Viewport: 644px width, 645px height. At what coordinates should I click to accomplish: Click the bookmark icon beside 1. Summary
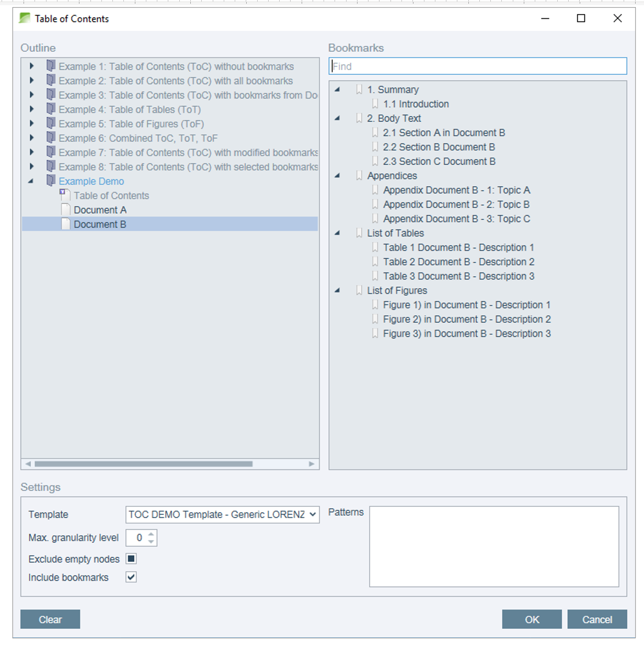coord(359,89)
